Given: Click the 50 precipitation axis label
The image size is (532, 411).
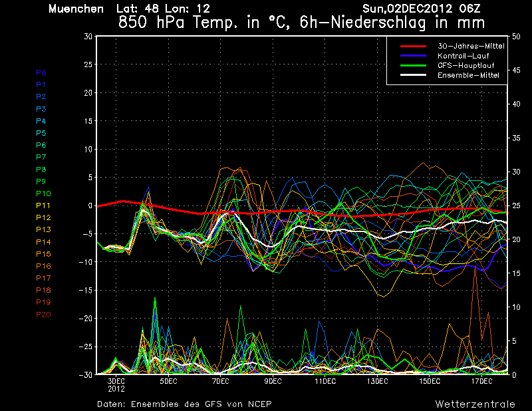Looking at the screenshot, I should point(516,37).
